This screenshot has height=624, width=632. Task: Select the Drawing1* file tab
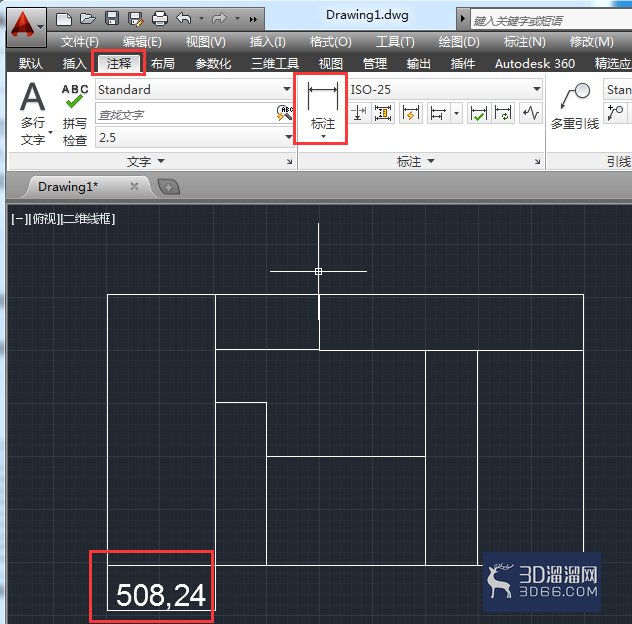(68, 187)
